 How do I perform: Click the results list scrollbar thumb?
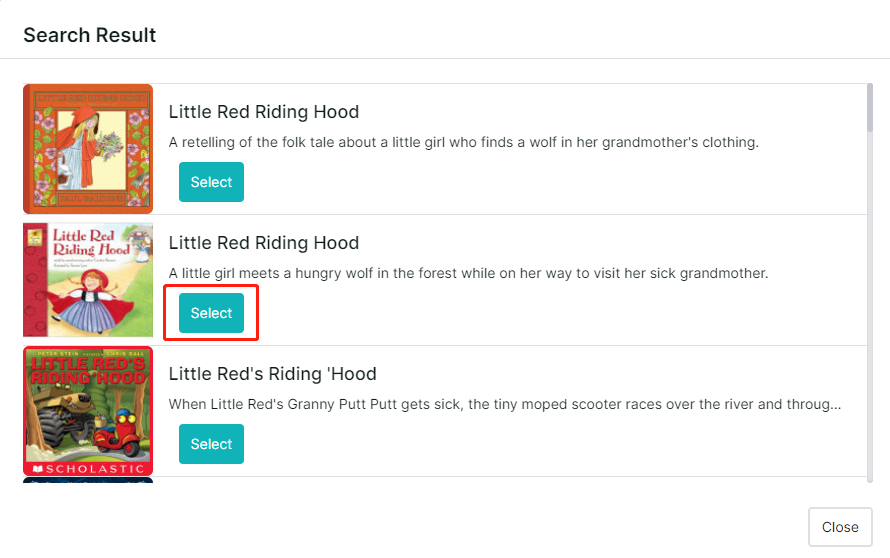(x=870, y=108)
